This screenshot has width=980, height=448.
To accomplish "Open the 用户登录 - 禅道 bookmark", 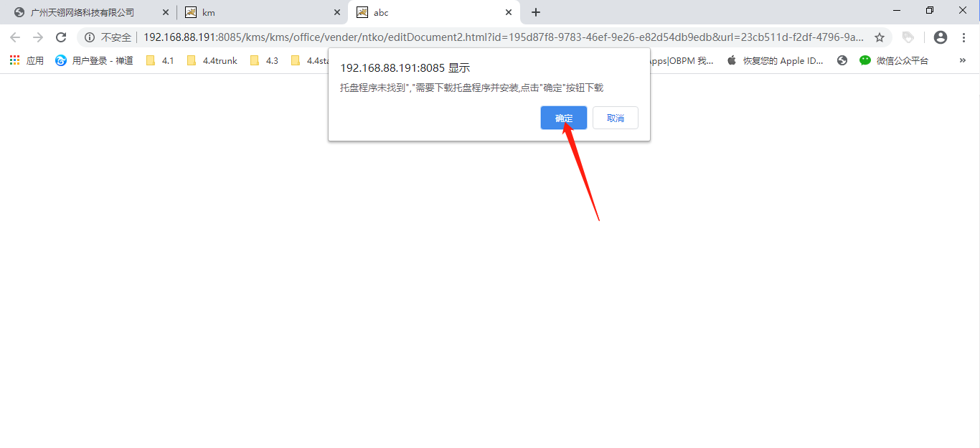I will (x=95, y=61).
